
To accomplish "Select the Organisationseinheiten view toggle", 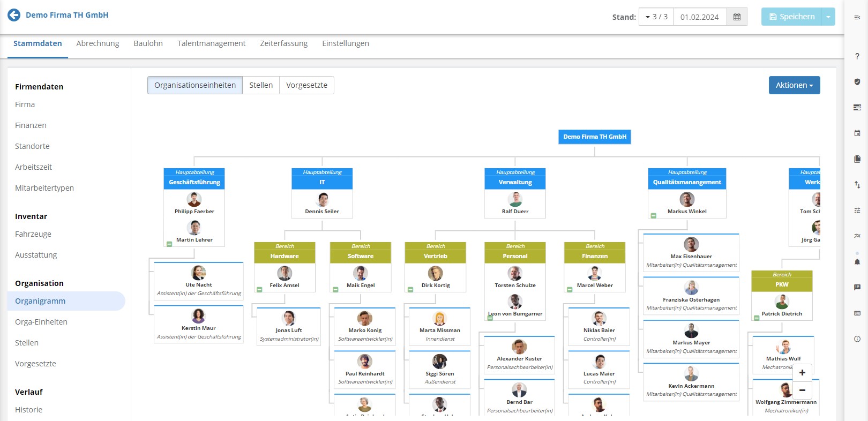I will pos(195,85).
